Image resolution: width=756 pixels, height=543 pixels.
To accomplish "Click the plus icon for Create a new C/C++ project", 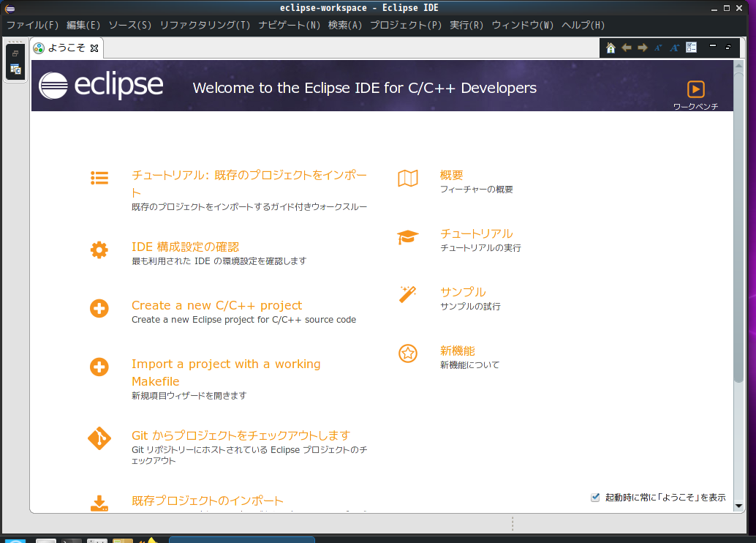I will (x=99, y=308).
